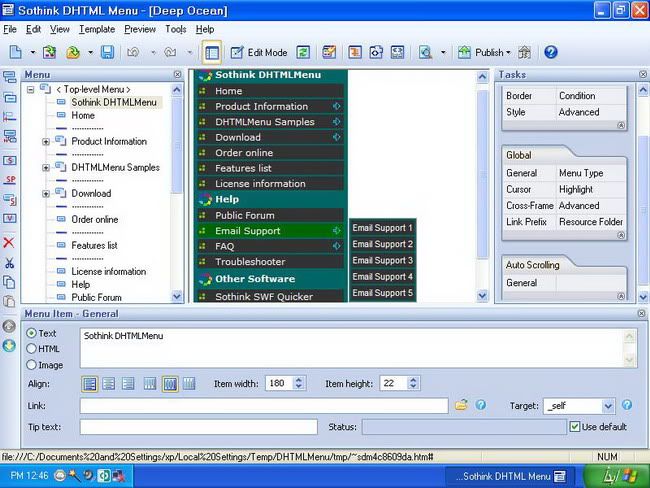Viewport: 650px width, 488px height.
Task: Expand the Download tree node
Action: pos(46,194)
